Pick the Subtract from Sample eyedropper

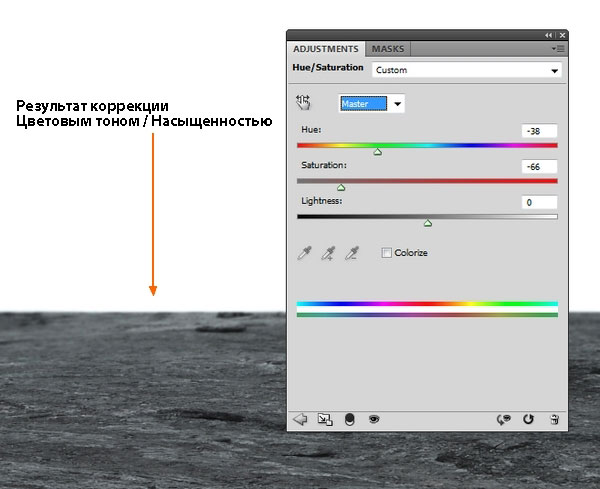click(352, 253)
